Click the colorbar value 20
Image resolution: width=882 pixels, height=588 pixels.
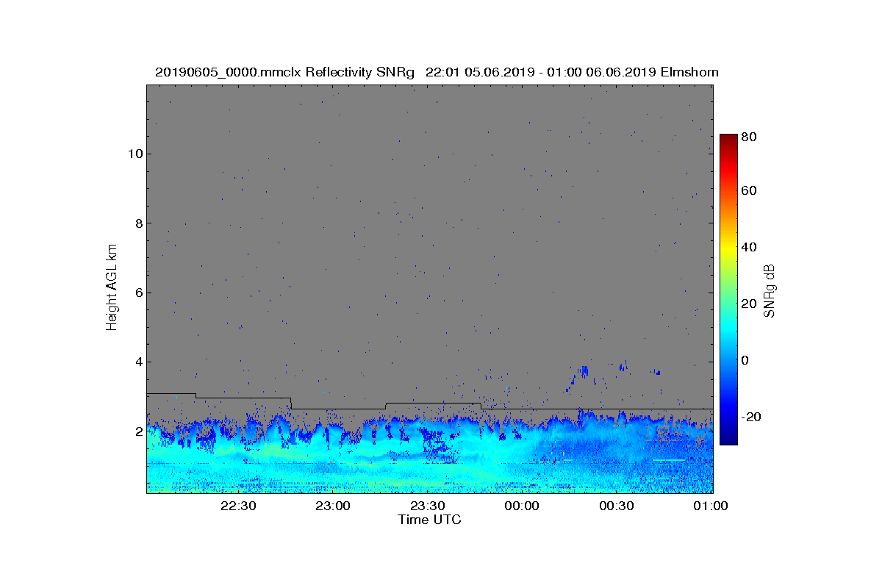tap(750, 304)
